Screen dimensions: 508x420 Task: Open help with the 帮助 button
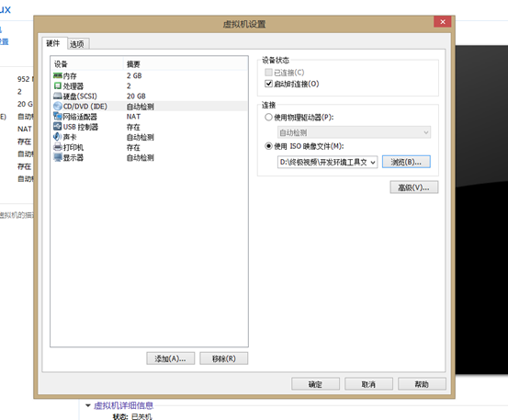pyautogui.click(x=422, y=384)
